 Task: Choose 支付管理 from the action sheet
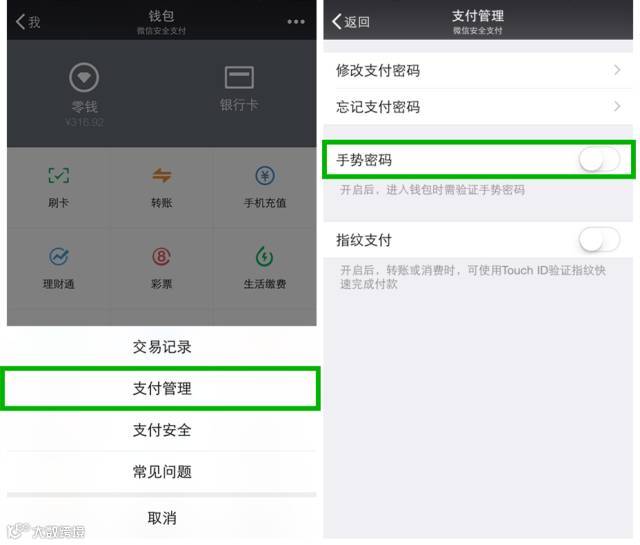click(162, 388)
